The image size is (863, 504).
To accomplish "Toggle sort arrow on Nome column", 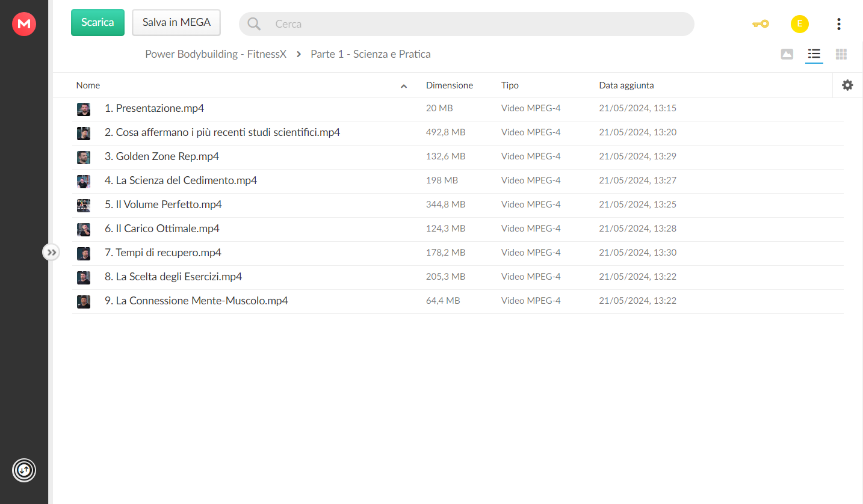I will pos(404,86).
